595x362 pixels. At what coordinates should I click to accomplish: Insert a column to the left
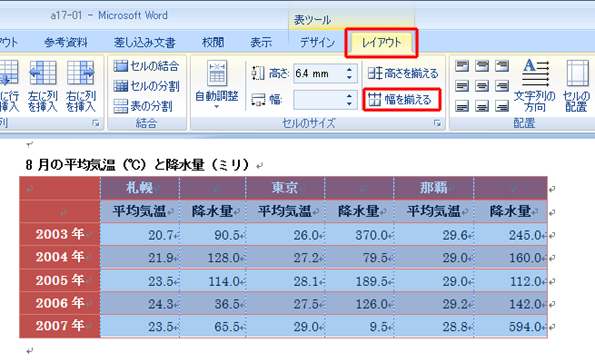pyautogui.click(x=42, y=87)
